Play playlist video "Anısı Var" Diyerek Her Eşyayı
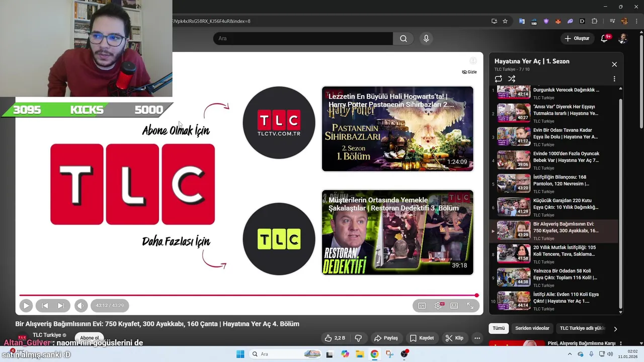 coord(553,114)
